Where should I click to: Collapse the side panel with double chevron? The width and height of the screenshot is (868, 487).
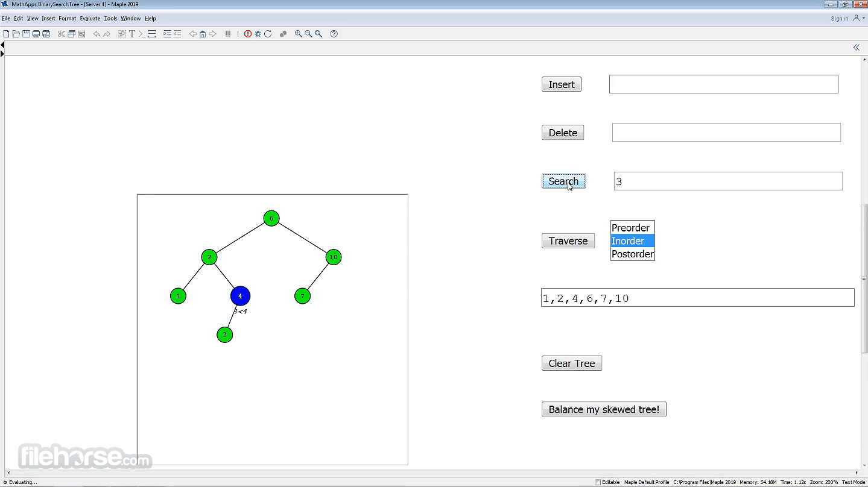(856, 47)
